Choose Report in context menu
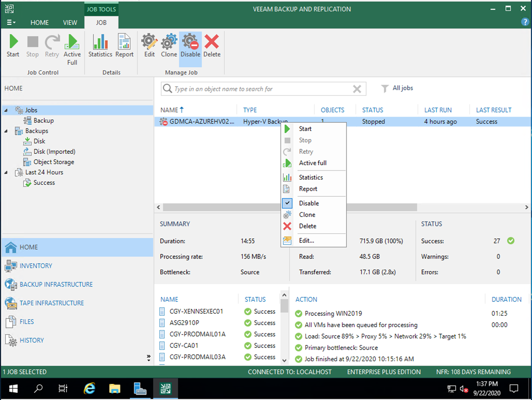 [x=314, y=189]
